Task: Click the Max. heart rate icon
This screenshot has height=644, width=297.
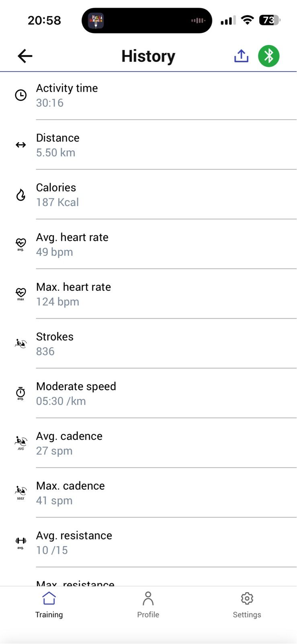Action: click(21, 294)
